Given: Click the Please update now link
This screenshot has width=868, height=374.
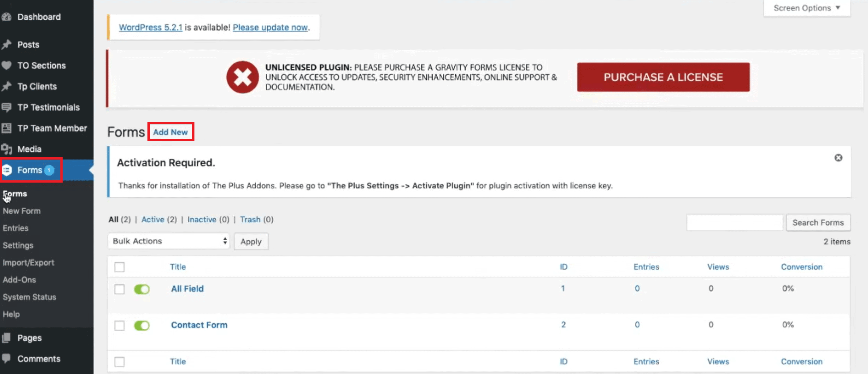Looking at the screenshot, I should click(270, 27).
